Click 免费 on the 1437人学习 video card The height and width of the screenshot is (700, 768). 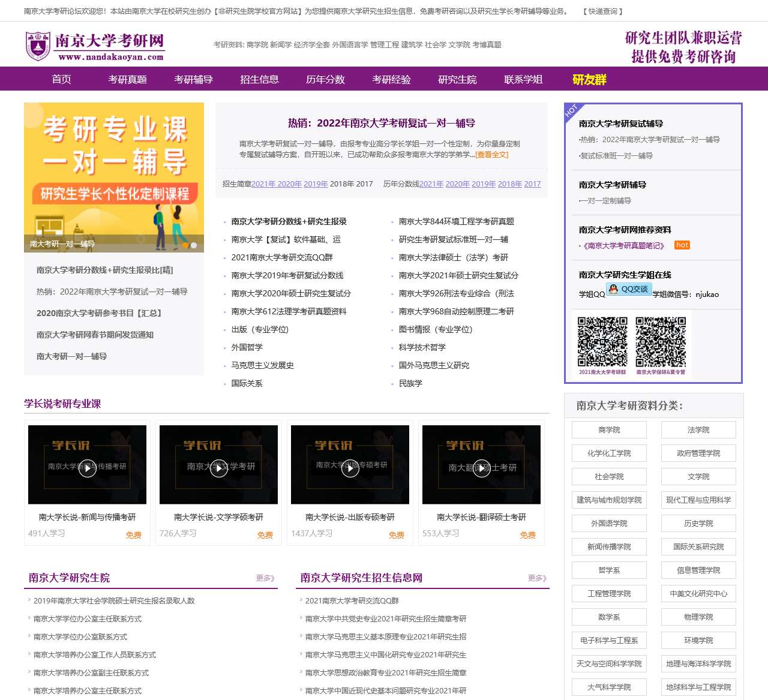(396, 535)
